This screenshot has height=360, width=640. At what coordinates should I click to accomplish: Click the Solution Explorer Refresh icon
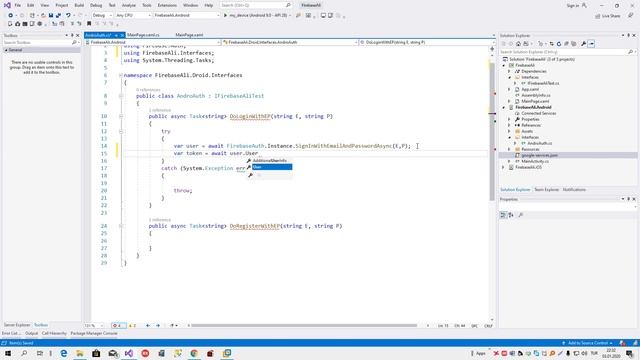click(x=559, y=44)
